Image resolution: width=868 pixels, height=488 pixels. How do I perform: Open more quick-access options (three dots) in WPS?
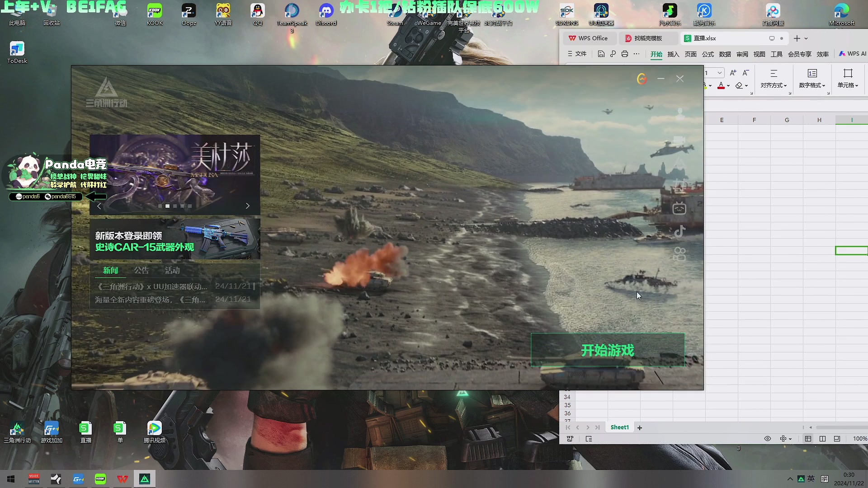point(637,54)
